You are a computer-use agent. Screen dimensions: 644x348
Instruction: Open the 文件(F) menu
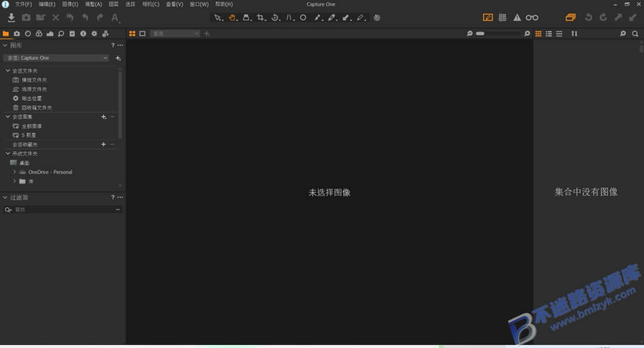23,4
